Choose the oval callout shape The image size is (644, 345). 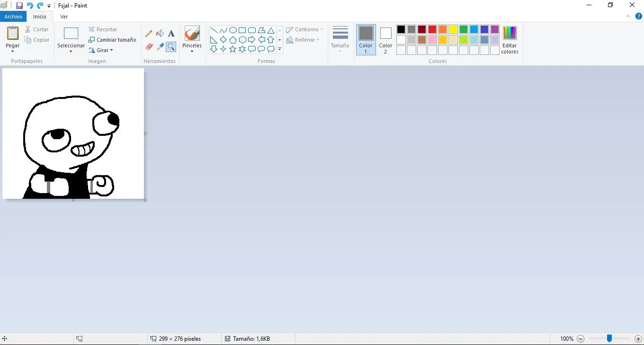[x=261, y=49]
